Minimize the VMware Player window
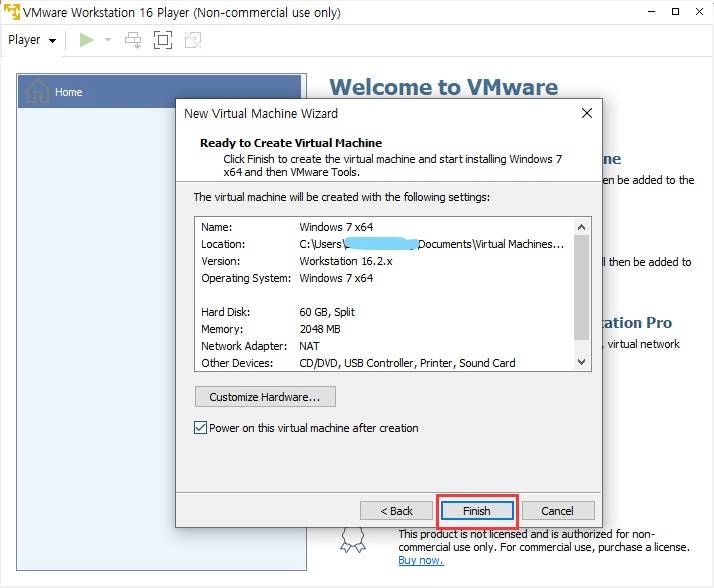 tap(652, 12)
